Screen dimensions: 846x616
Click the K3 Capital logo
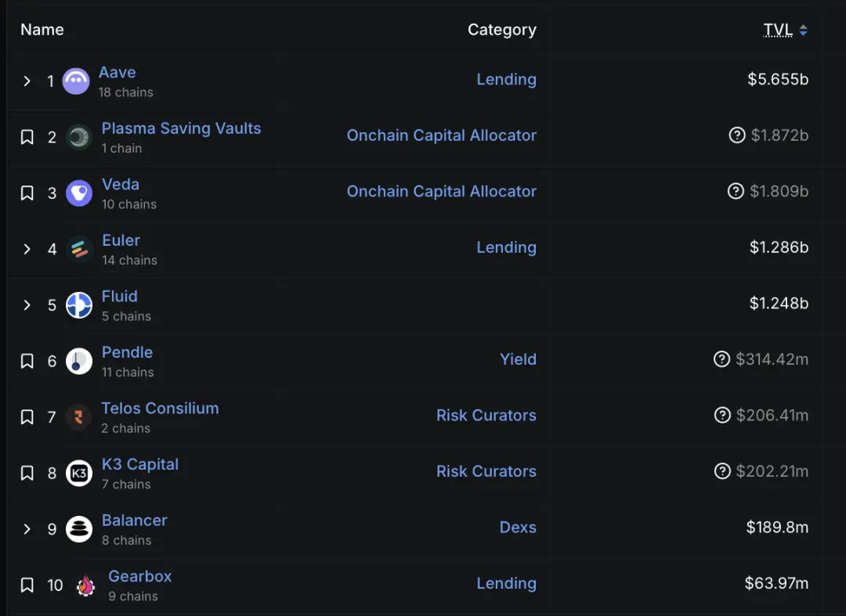coord(78,473)
